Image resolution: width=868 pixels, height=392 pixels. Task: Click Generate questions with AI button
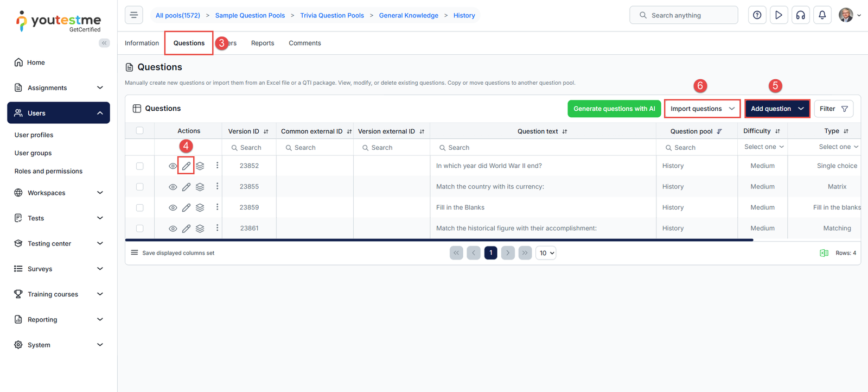(614, 109)
